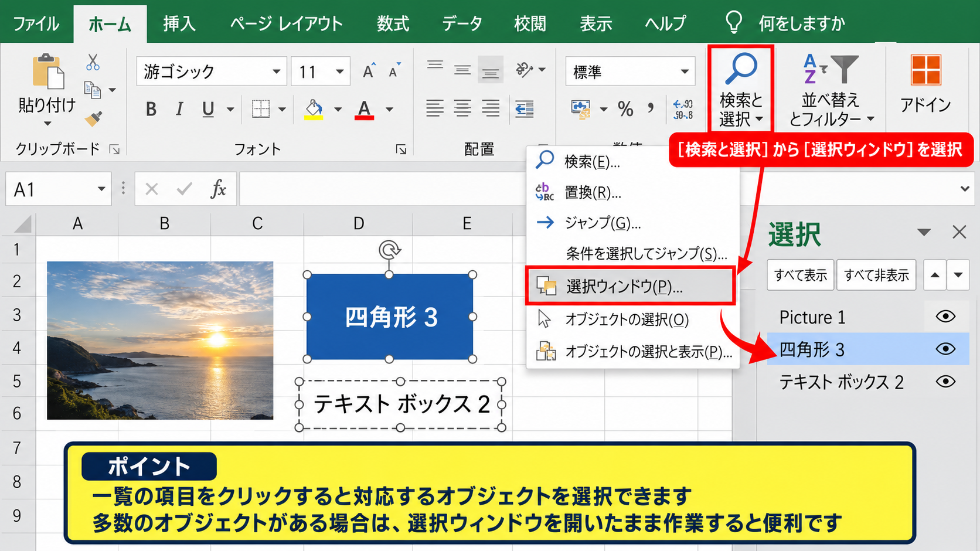Apply the red font color
The image size is (980, 551).
tap(365, 109)
